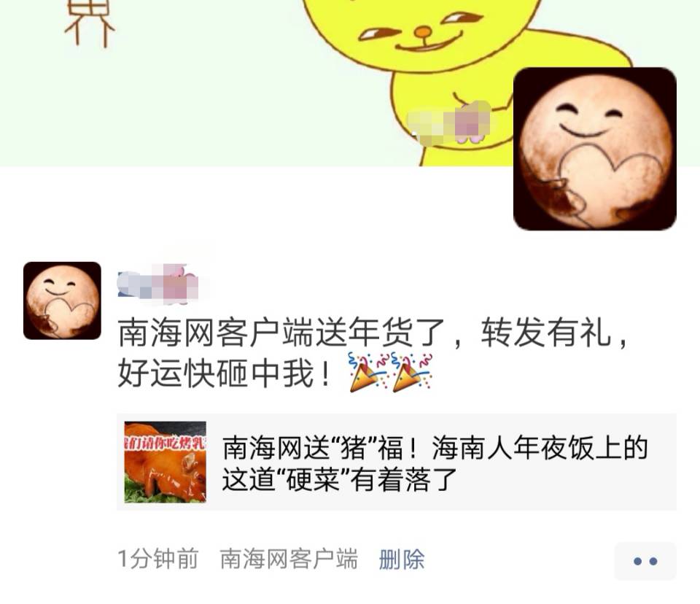Open the poster's small Pluto avatar
This screenshot has width=700, height=604.
click(x=62, y=301)
